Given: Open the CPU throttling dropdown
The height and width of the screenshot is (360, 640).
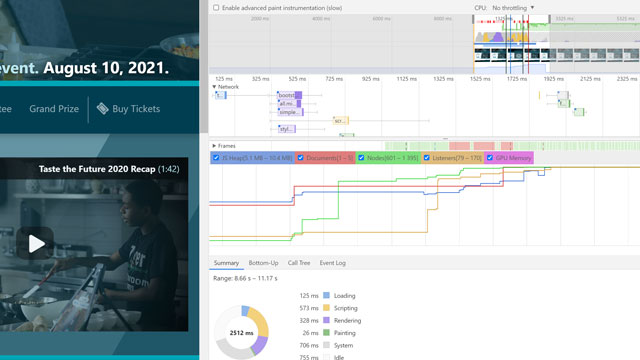Looking at the screenshot, I should point(513,8).
